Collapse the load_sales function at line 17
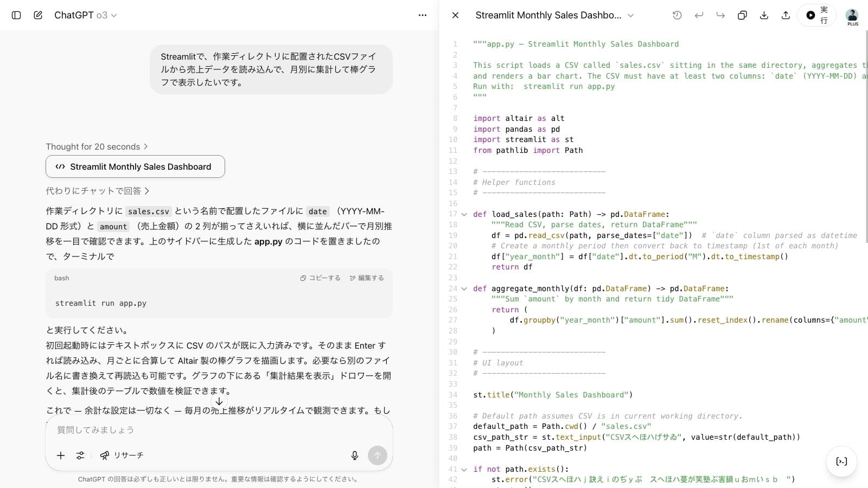 pos(464,214)
